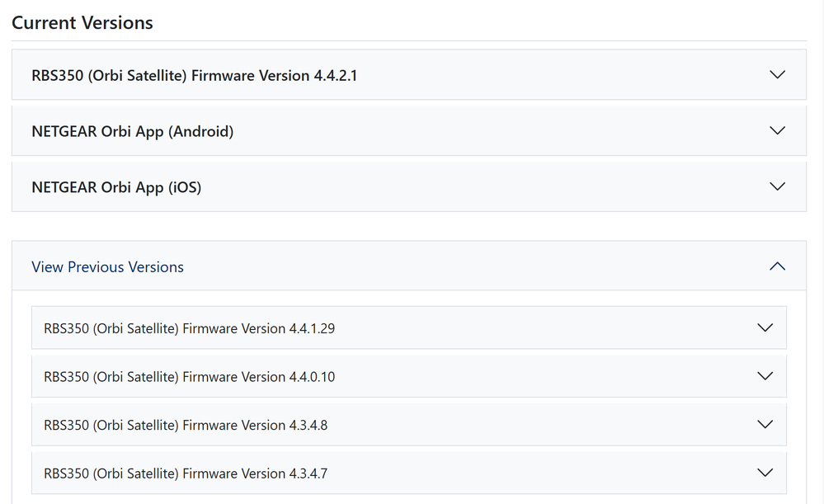Click chevron for Firmware Version 4.4.0.10

coord(765,376)
